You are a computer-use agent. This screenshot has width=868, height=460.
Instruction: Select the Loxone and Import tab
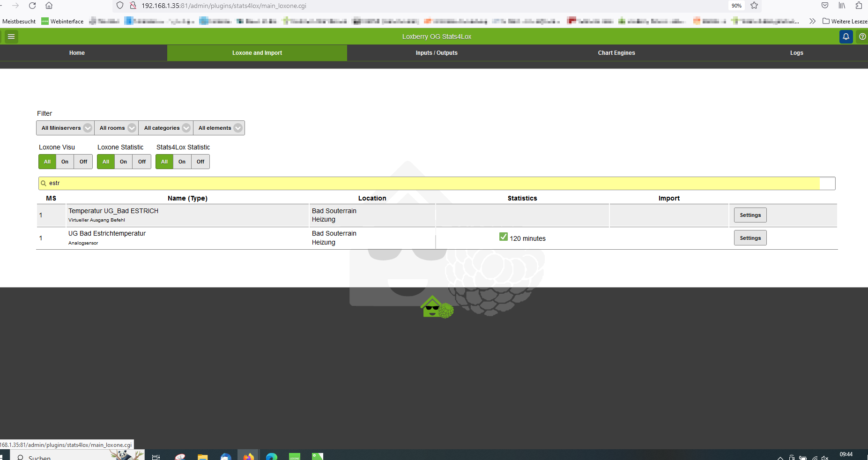pos(257,53)
